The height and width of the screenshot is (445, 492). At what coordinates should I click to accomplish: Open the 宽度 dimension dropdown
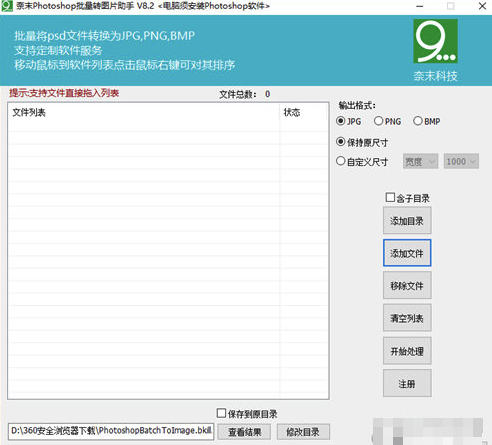click(x=420, y=162)
